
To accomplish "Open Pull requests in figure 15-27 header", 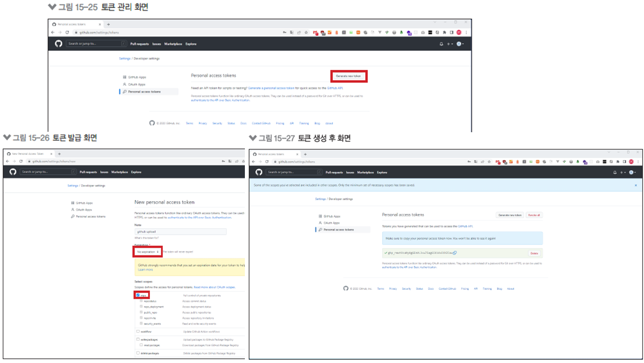I will [x=334, y=172].
